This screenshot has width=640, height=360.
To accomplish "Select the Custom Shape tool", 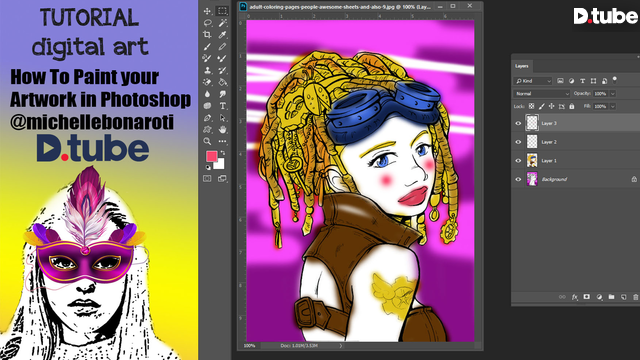I will tap(207, 130).
